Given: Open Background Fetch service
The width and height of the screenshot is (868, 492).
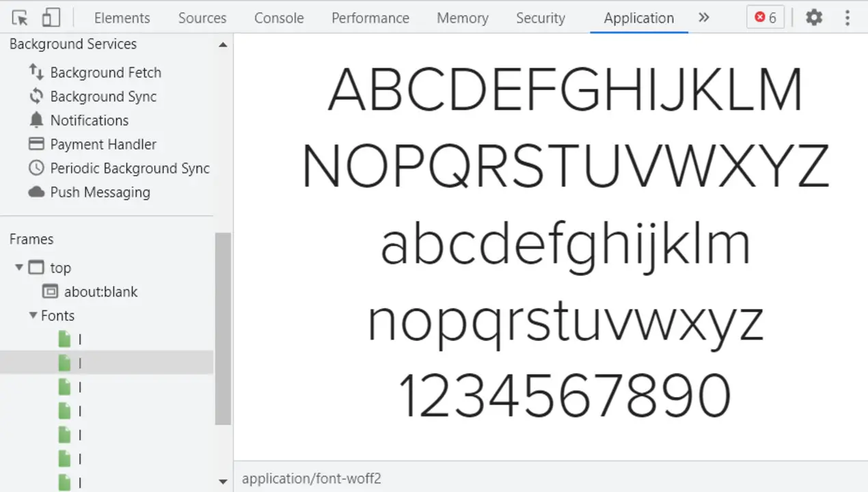Looking at the screenshot, I should pos(106,72).
